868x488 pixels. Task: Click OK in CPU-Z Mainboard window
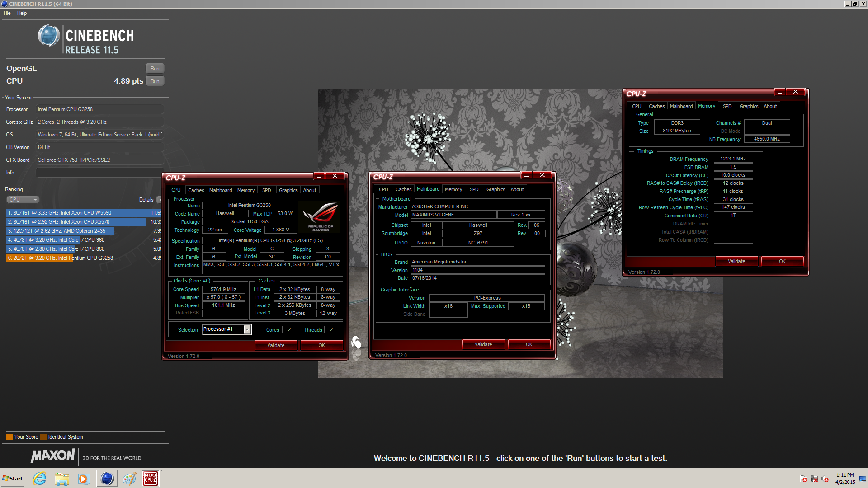pos(529,344)
